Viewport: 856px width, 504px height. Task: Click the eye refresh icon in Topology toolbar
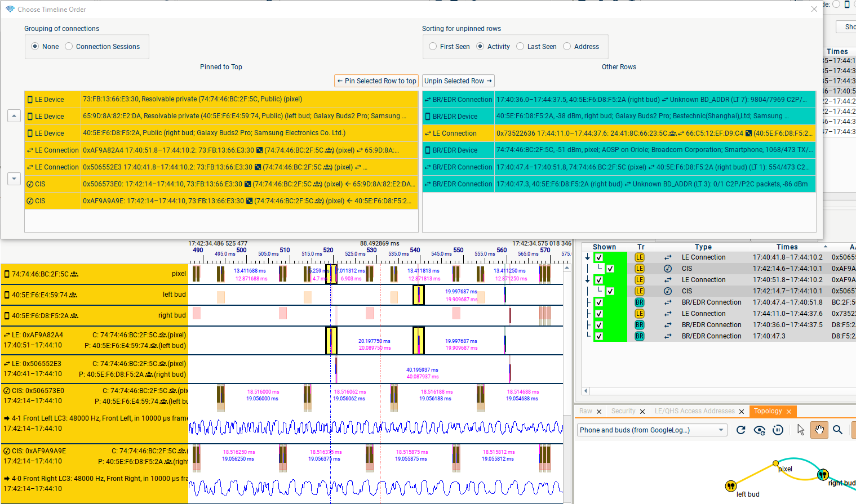pos(760,430)
